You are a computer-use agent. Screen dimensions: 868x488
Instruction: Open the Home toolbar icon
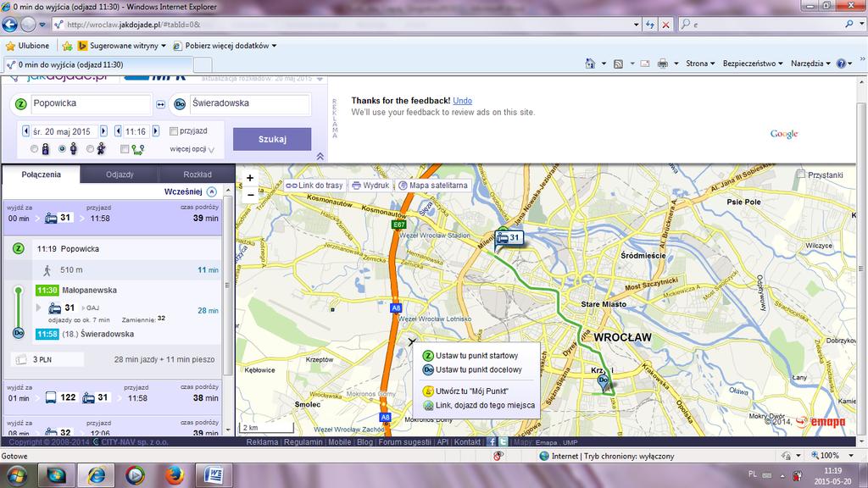coord(590,64)
